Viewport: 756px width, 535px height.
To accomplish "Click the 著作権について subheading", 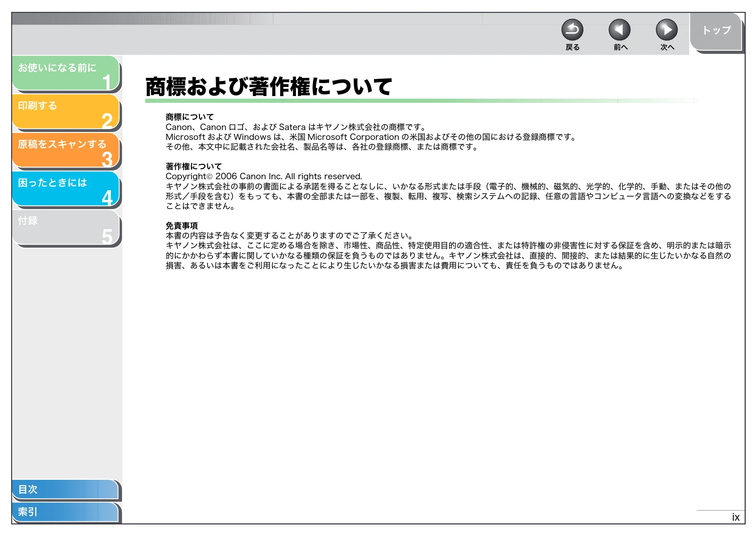I will click(194, 166).
